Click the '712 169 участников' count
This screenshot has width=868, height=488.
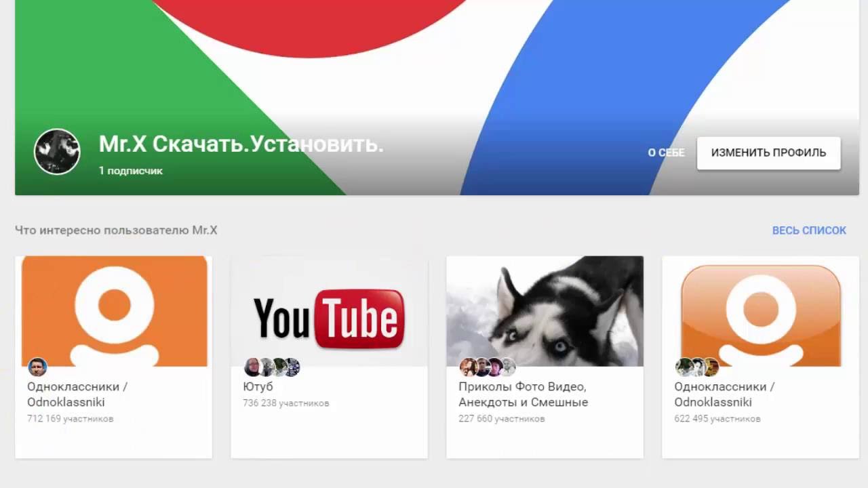(x=71, y=419)
